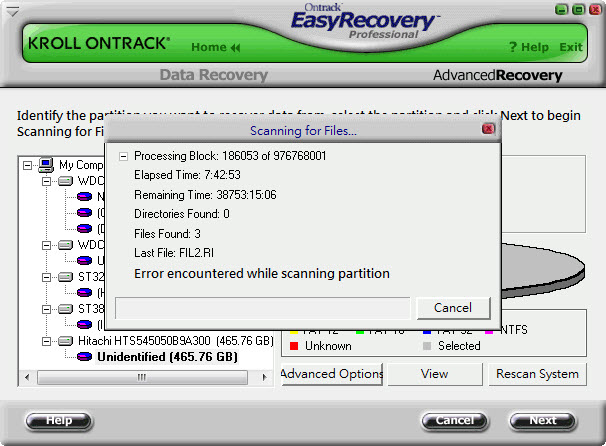
Task: Click the error encountered message text
Action: (262, 274)
